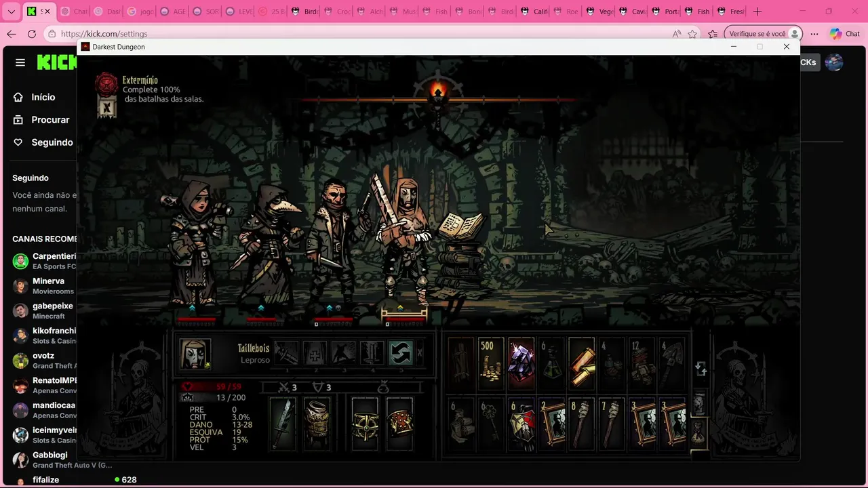Open the gabepeixe recommended channel
Image resolution: width=868 pixels, height=488 pixels.
pyautogui.click(x=43, y=310)
